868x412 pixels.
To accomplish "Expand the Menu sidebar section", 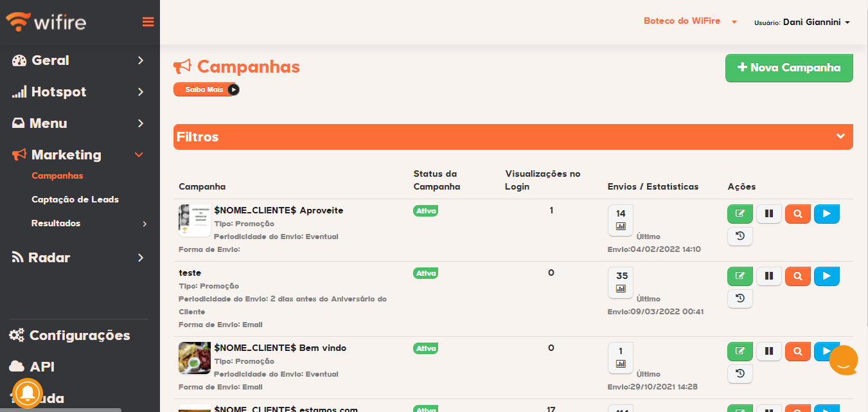I will pos(80,123).
